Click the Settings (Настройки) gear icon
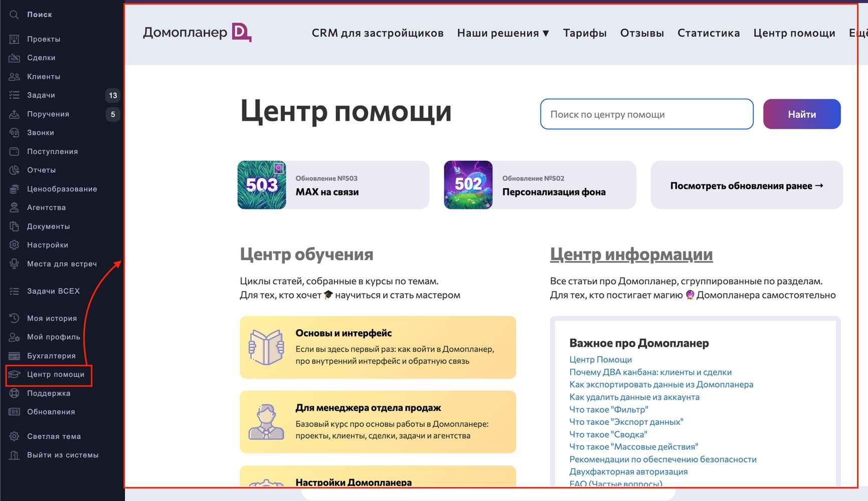 (14, 245)
